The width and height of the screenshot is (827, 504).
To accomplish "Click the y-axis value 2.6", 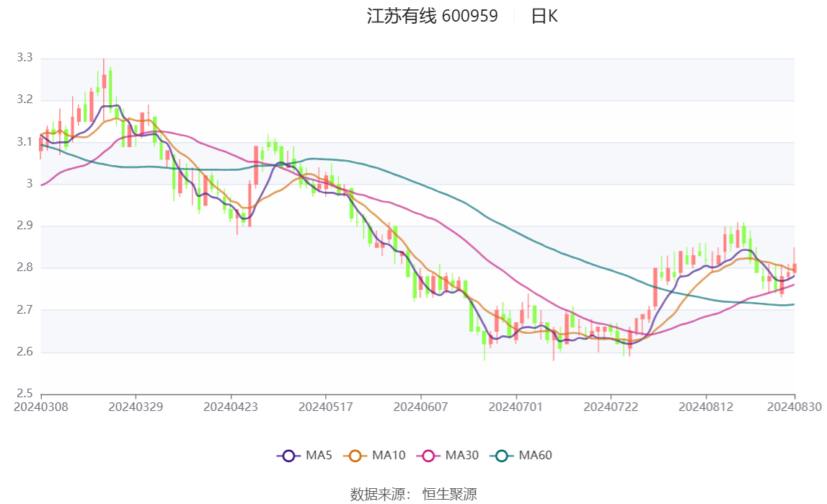I will pos(25,352).
